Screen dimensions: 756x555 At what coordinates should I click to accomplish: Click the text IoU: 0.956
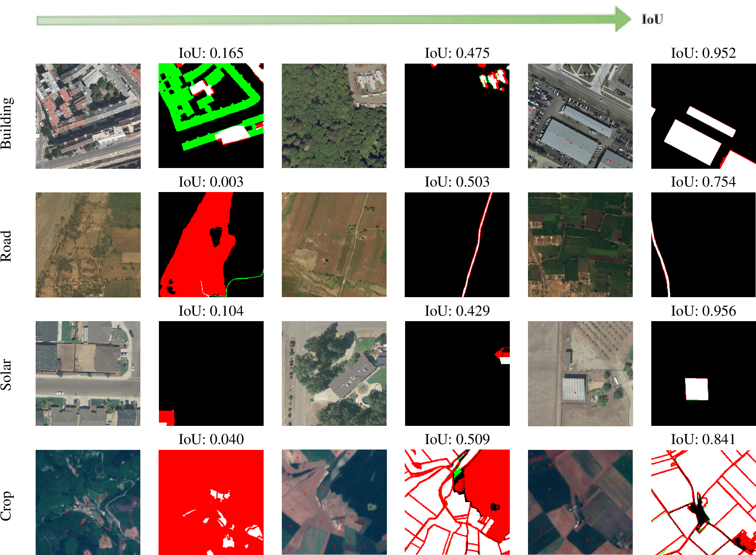(x=703, y=311)
